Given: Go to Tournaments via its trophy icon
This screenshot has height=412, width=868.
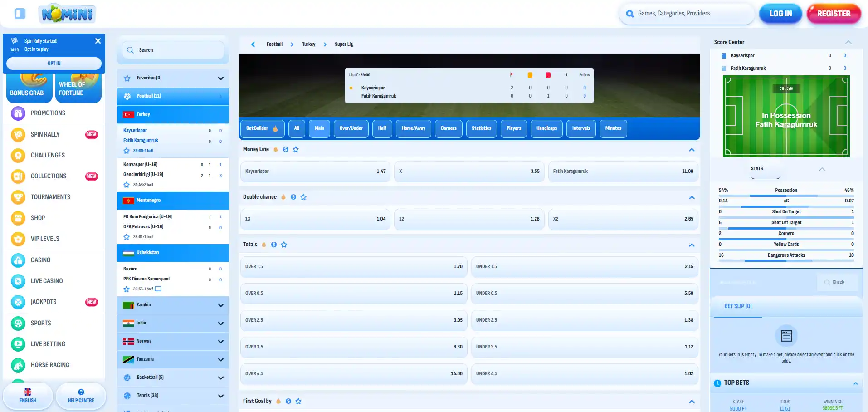Looking at the screenshot, I should pyautogui.click(x=18, y=197).
